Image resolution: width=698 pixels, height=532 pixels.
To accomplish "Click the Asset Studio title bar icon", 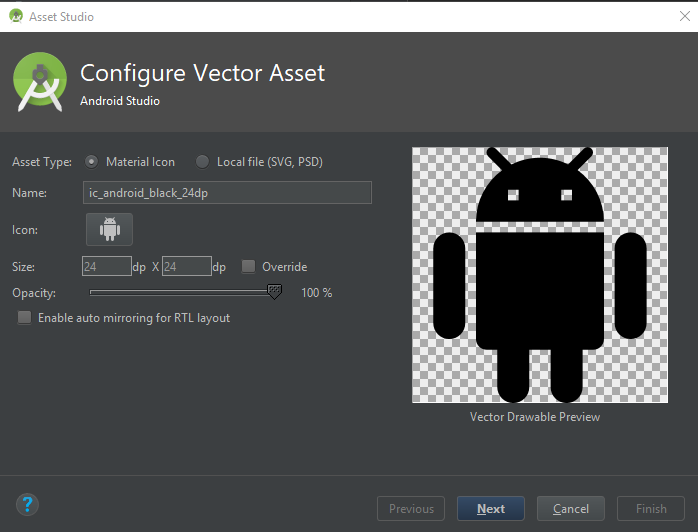I will pos(16,16).
